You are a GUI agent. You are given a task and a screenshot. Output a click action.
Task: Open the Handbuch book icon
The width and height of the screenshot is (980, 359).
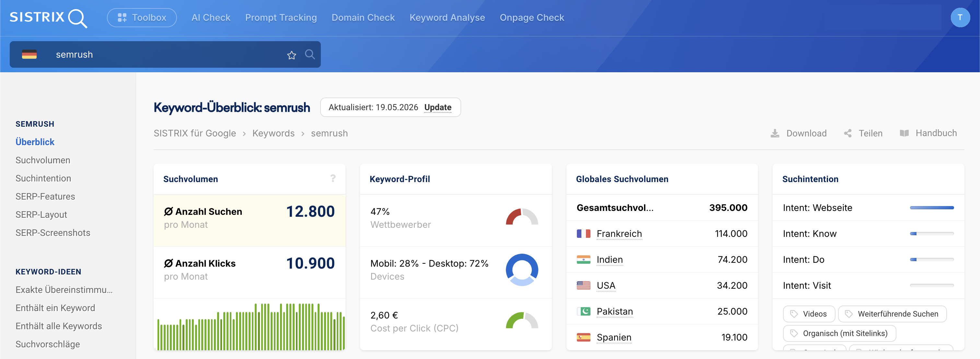pyautogui.click(x=904, y=133)
